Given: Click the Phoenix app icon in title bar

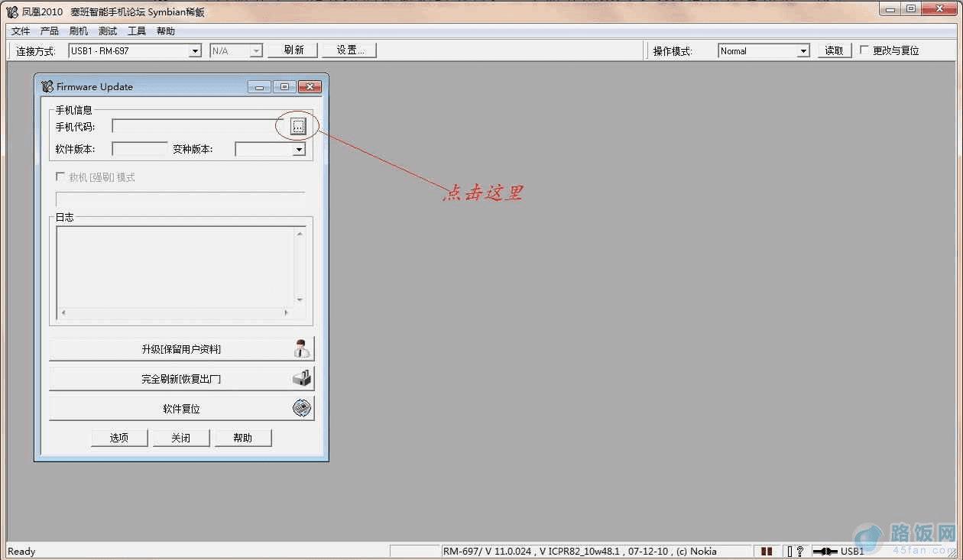Looking at the screenshot, I should (12, 11).
